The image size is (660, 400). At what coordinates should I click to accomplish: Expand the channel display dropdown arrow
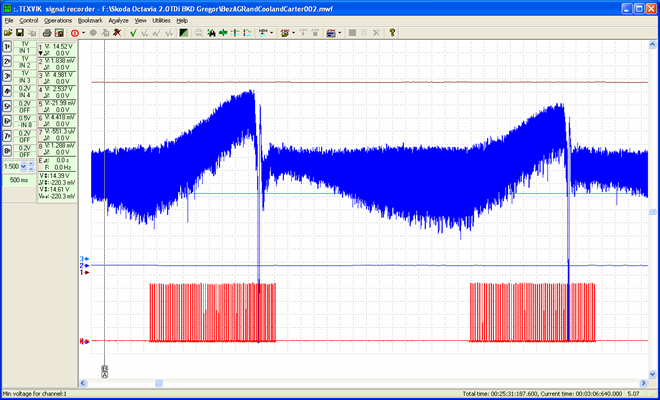[339, 33]
